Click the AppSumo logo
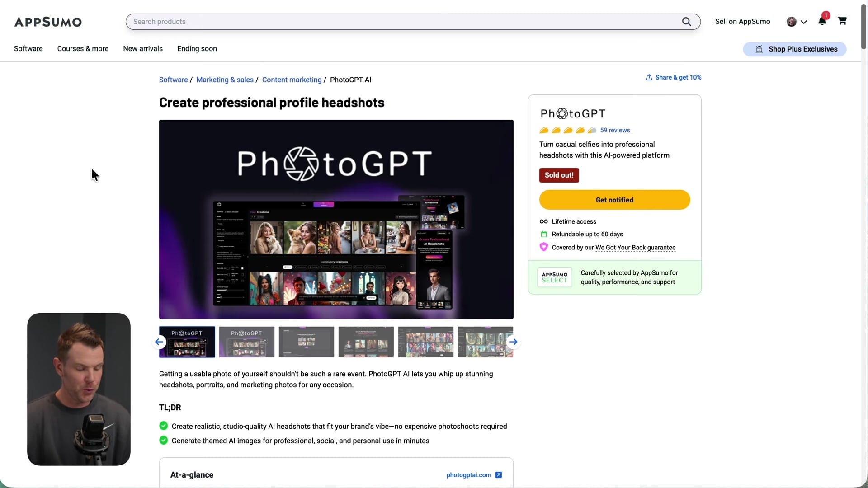This screenshot has width=868, height=488. (48, 22)
